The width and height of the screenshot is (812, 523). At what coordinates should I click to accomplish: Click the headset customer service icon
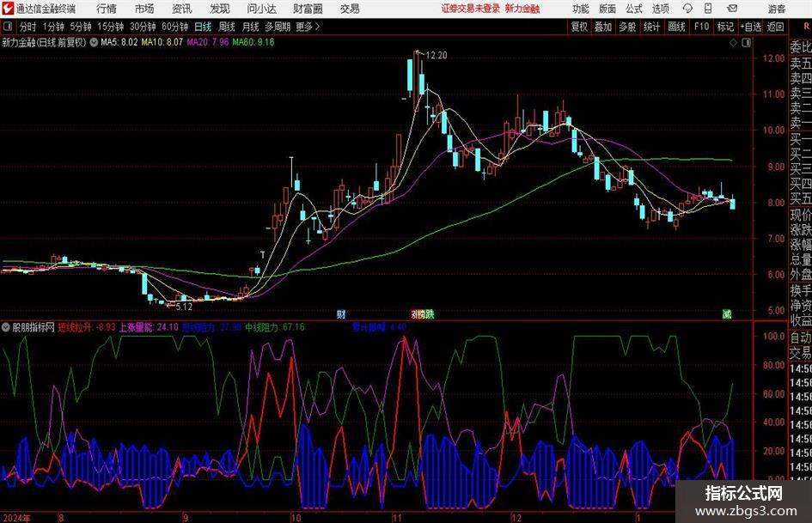pos(687,9)
